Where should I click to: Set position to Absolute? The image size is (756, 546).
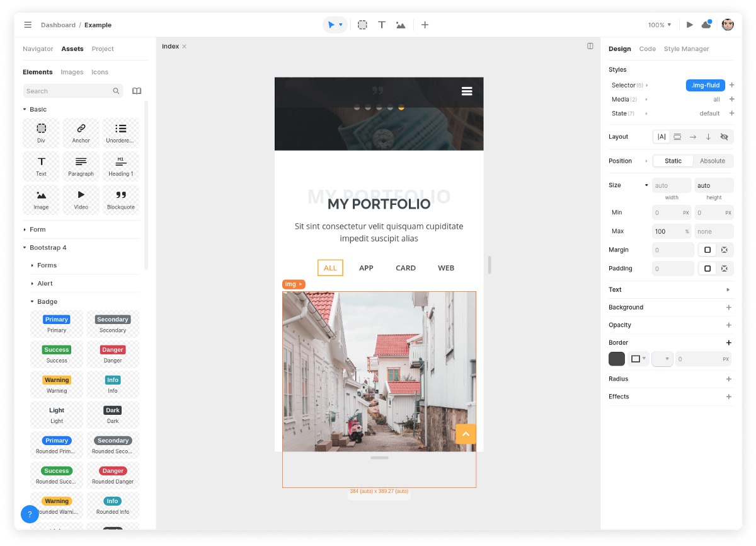(713, 161)
